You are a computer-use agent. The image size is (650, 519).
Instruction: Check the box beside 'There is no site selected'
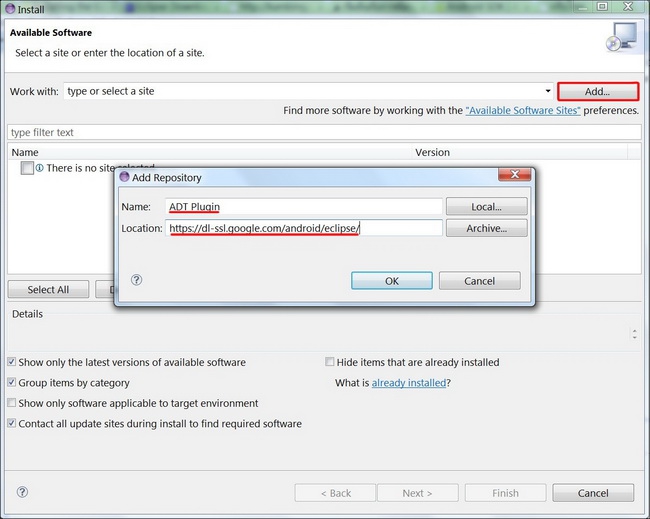[x=27, y=168]
